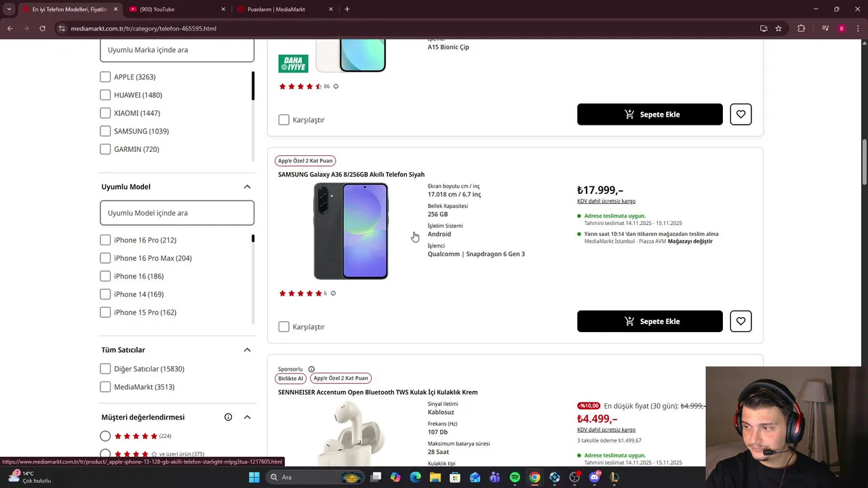
Task: Click the Birlikte Al badge
Action: pos(291,378)
